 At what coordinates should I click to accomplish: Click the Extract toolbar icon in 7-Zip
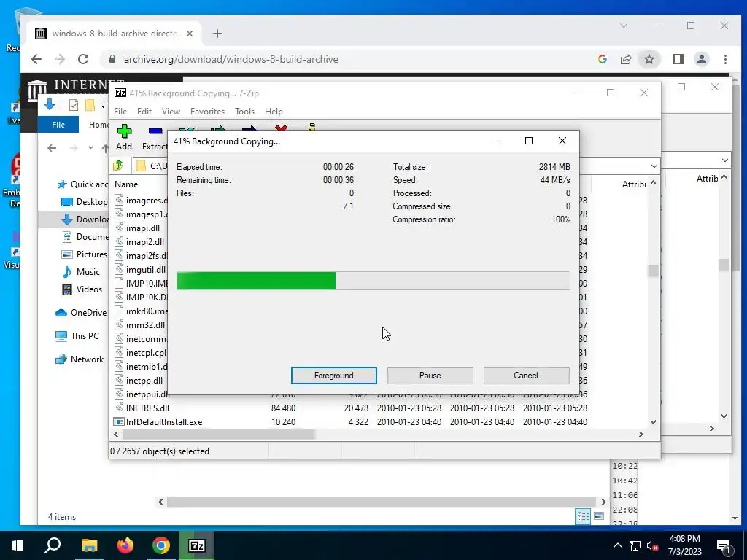tap(155, 138)
